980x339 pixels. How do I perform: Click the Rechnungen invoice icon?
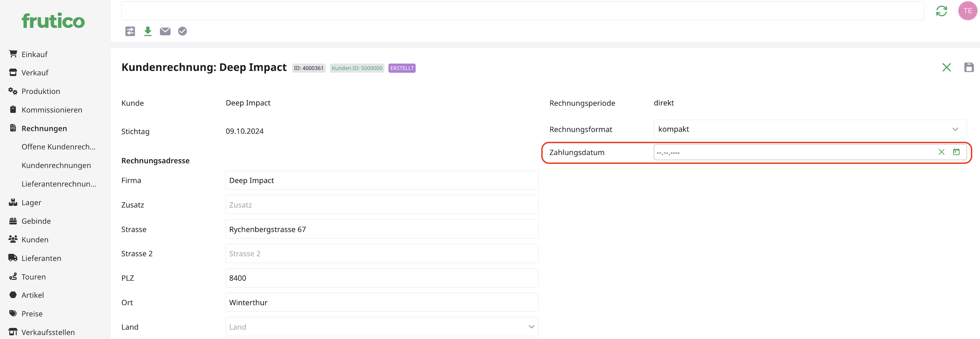[x=13, y=128]
